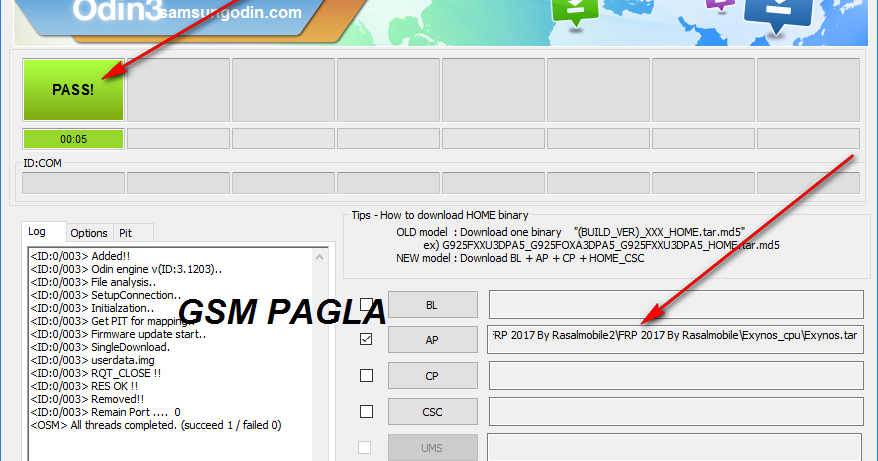Toggle the disabled UMS checkbox
The width and height of the screenshot is (878, 461).
point(365,447)
